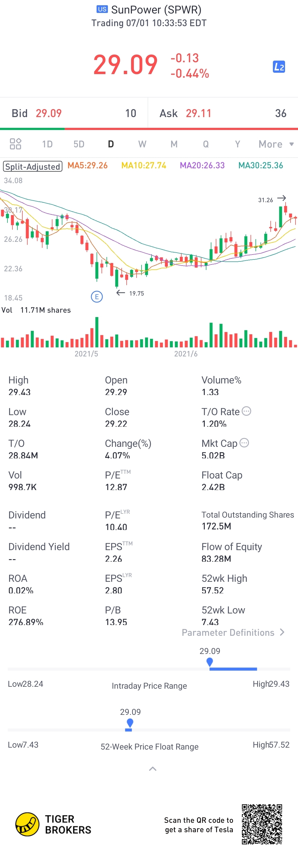Viewport: 298px width, 868px height.
Task: Tap the earnings E marker on chart
Action: pos(97,297)
